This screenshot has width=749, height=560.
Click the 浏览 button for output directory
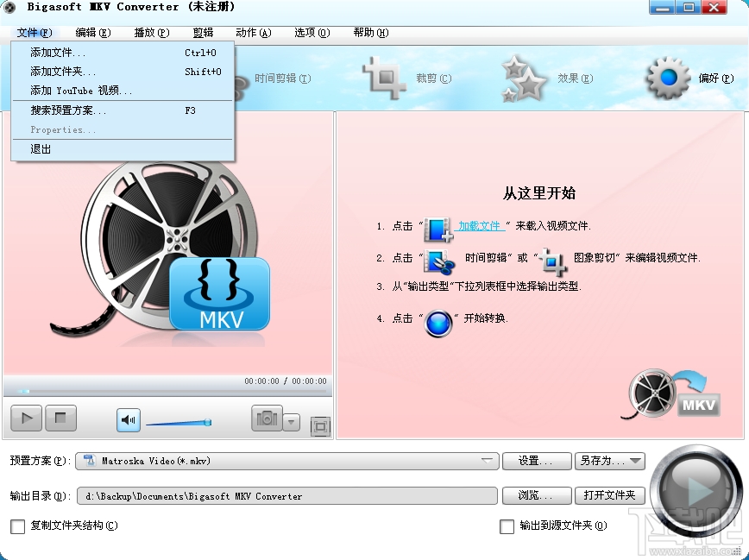[536, 495]
